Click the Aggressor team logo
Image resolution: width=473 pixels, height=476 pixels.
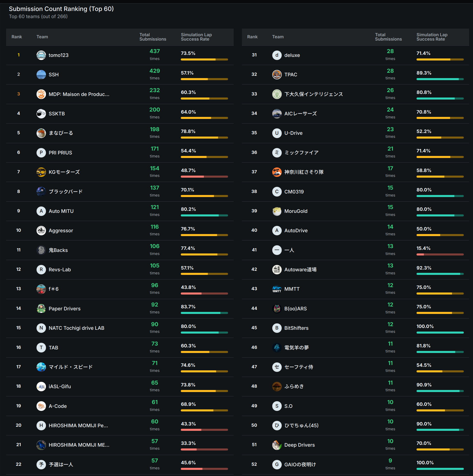pyautogui.click(x=41, y=230)
